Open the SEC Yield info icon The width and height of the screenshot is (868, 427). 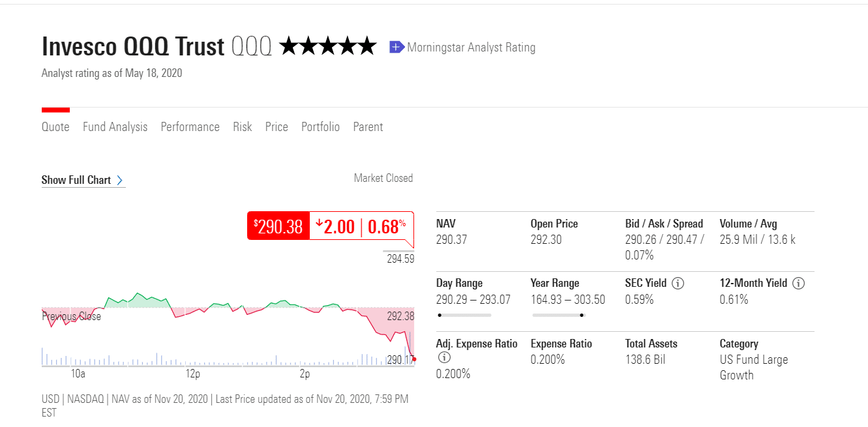tap(678, 284)
